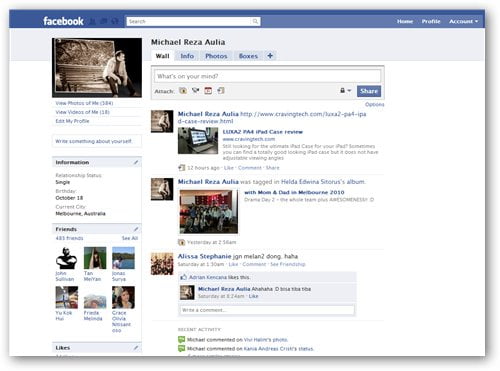Open Grace Olivia friend thumbnail
Image resolution: width=500 pixels, height=371 pixels.
(123, 297)
